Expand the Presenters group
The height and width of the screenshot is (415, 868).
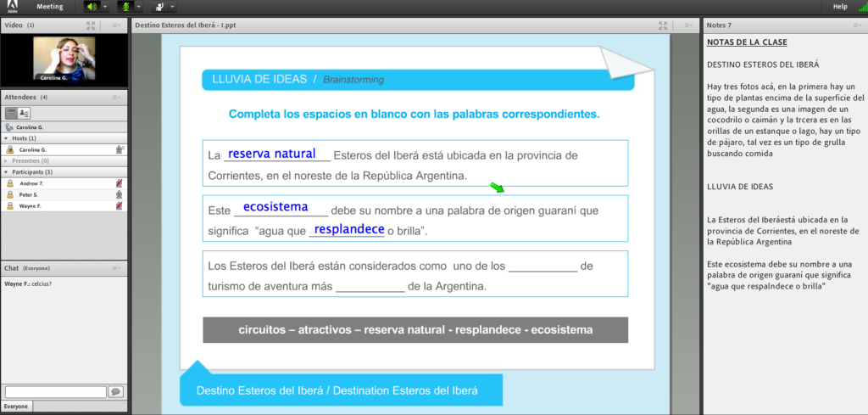pos(7,160)
